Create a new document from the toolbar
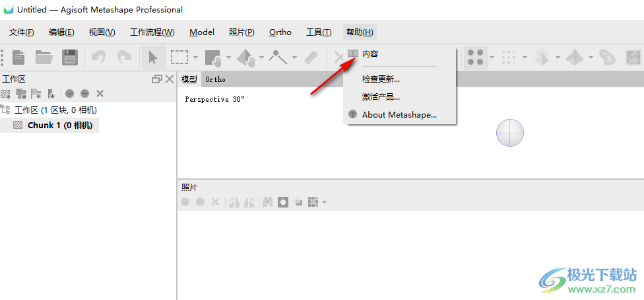Viewport: 644px width, 300px height. coord(18,57)
